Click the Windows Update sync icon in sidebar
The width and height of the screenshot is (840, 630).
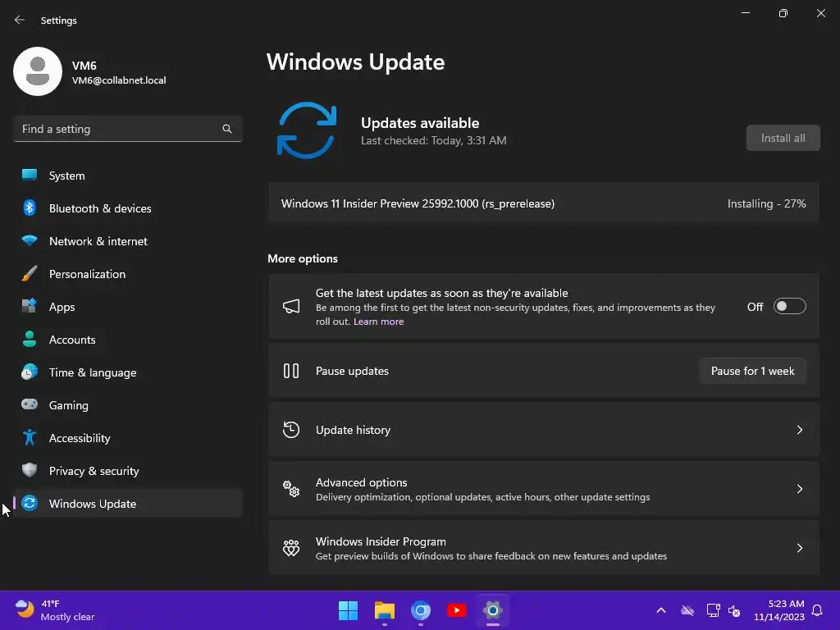pos(30,503)
